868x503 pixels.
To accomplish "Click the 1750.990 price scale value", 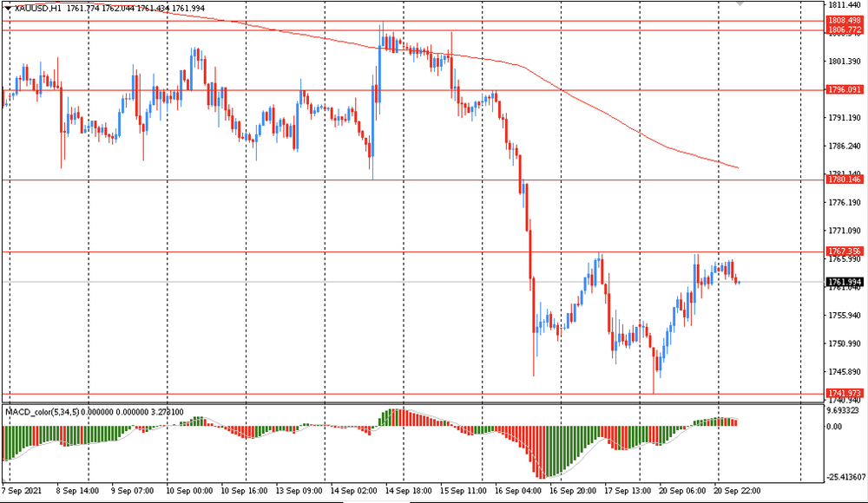I will point(845,343).
